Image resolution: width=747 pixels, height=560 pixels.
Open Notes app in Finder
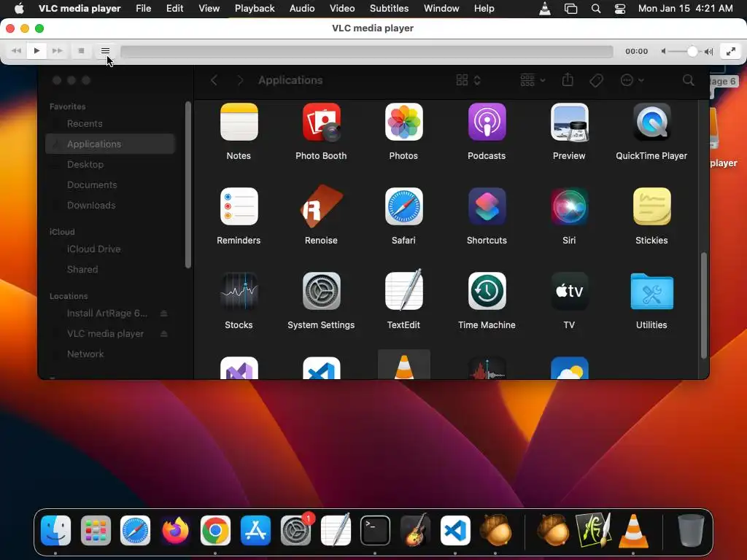click(239, 122)
